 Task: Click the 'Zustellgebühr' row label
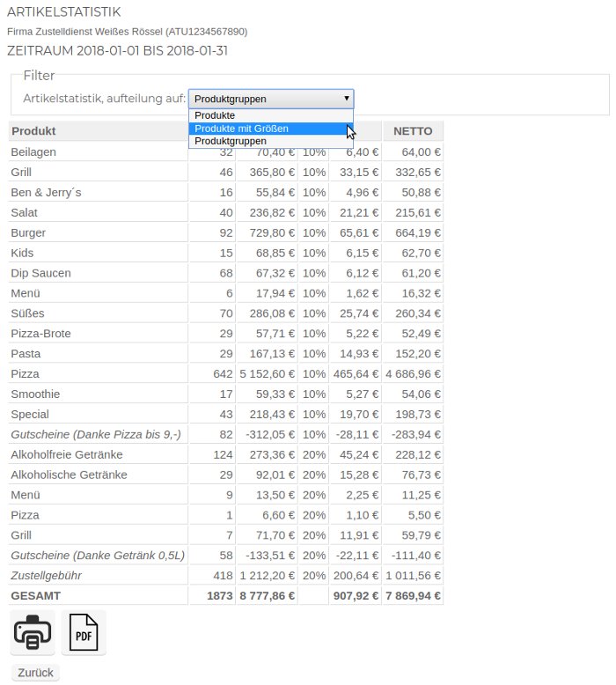(47, 575)
